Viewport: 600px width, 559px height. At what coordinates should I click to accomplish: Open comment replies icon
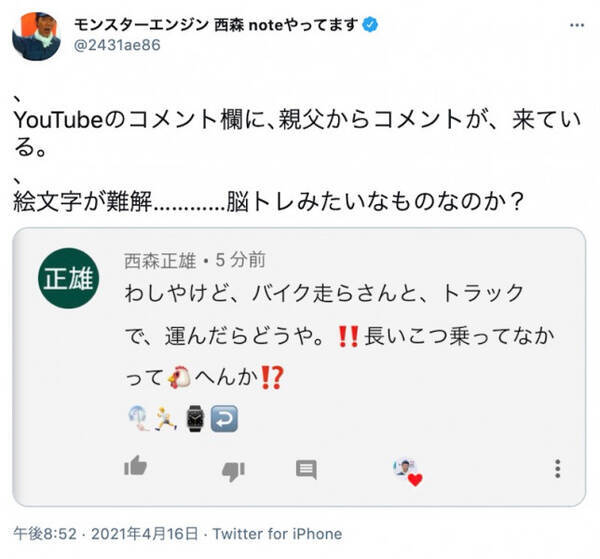tap(307, 468)
